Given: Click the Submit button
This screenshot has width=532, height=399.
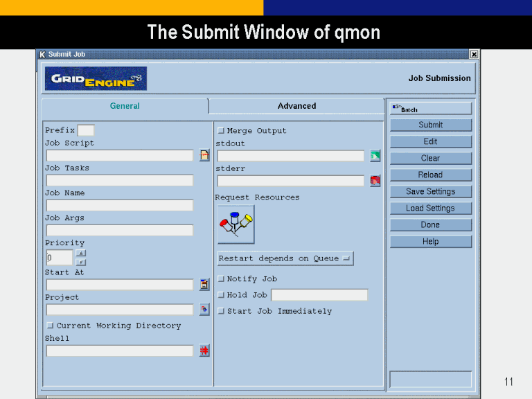Looking at the screenshot, I should [431, 125].
